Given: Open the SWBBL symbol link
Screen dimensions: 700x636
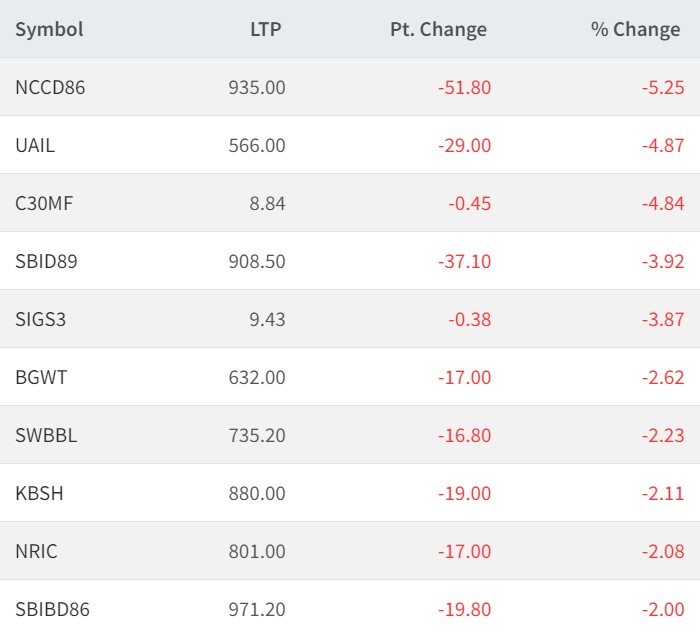Looking at the screenshot, I should (x=46, y=435).
